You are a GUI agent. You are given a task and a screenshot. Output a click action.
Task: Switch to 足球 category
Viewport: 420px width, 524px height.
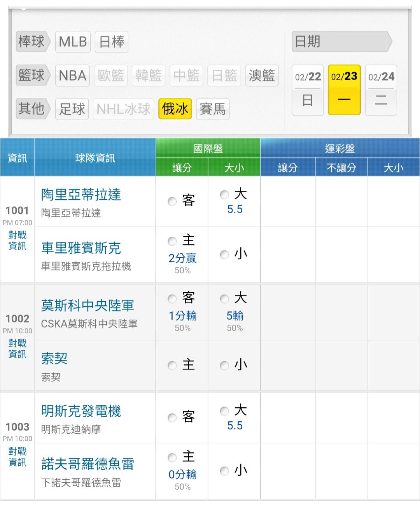click(x=72, y=109)
